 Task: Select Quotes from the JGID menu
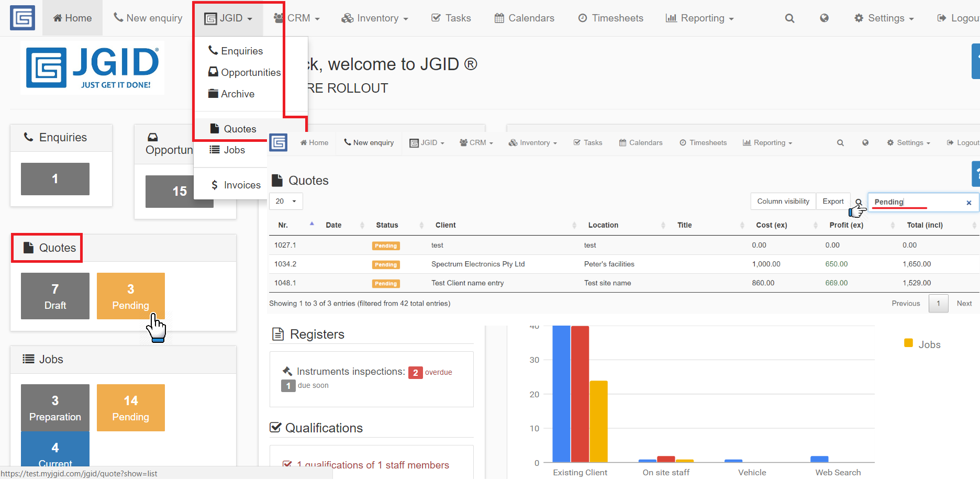pos(233,129)
